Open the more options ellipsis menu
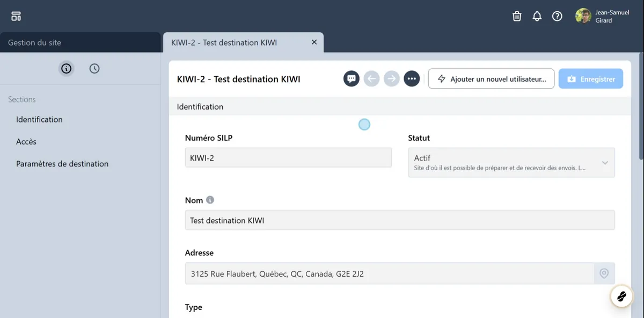 tap(412, 79)
